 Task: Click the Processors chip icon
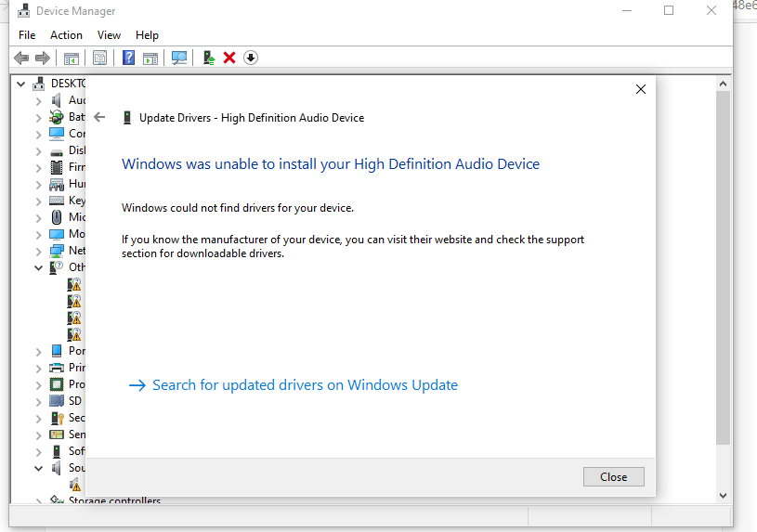(57, 384)
